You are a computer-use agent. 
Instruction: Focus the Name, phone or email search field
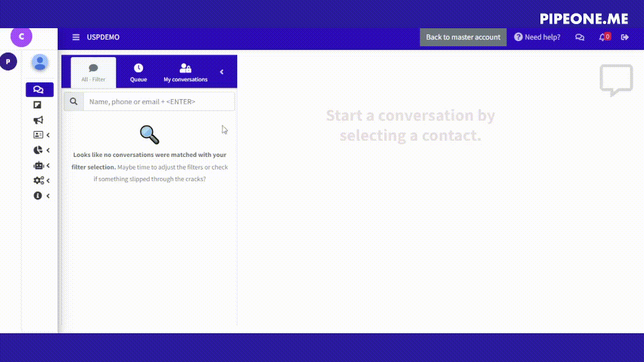[159, 102]
